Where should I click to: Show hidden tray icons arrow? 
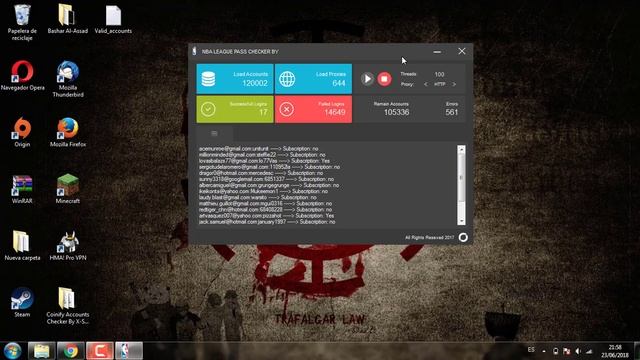click(x=544, y=351)
